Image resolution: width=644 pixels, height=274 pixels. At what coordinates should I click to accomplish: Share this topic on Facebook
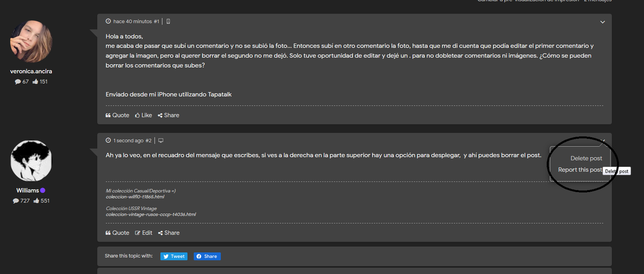pos(207,256)
